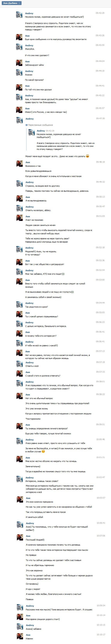Select the Аня Дыбина conversation tab
111x644 pixels.
[11, 3]
